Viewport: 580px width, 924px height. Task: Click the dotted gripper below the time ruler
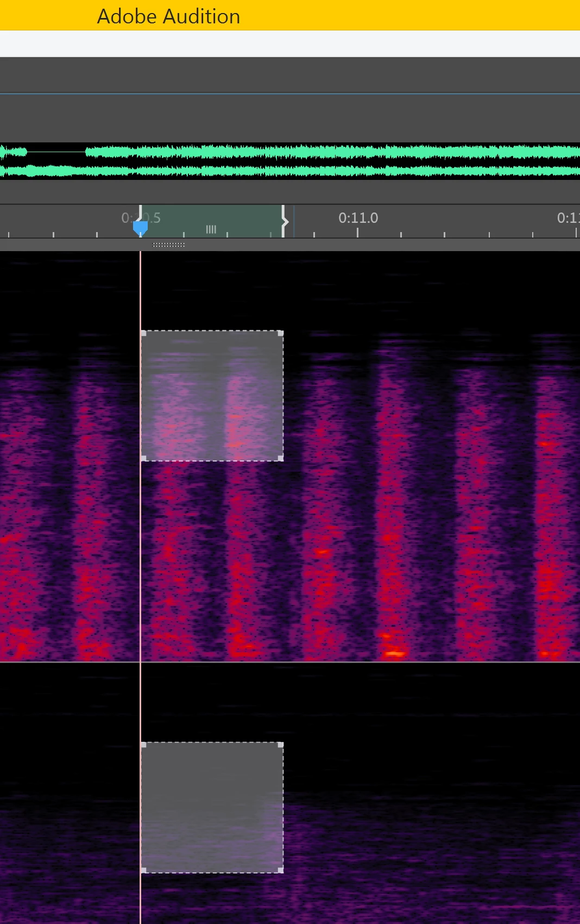(x=169, y=245)
